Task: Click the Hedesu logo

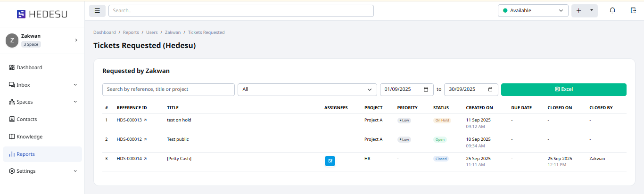Action: (x=42, y=14)
